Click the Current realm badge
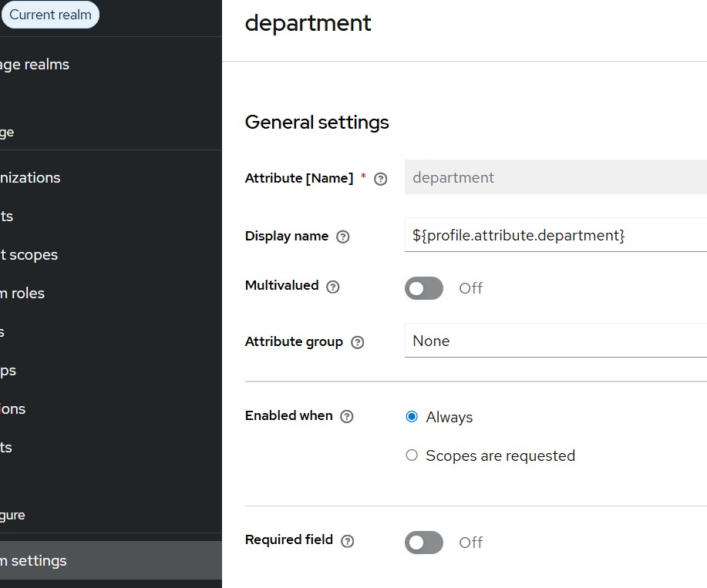The height and width of the screenshot is (588, 707). 50,15
